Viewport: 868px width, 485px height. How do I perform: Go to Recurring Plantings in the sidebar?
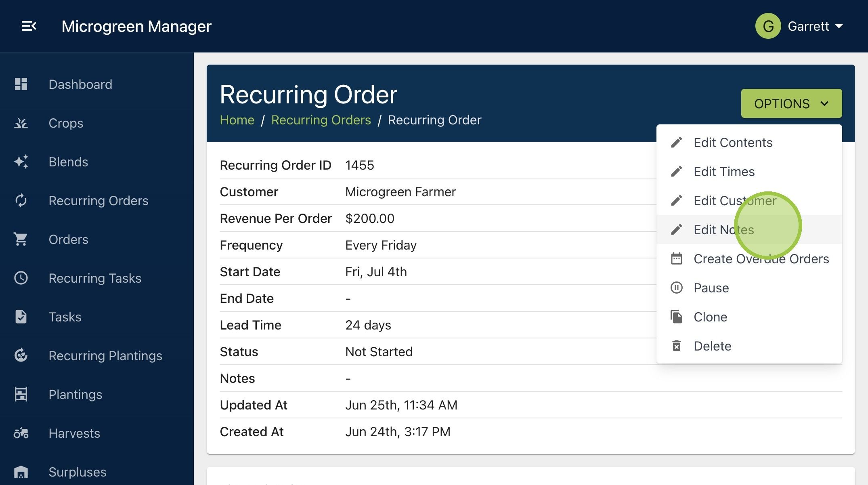(105, 355)
